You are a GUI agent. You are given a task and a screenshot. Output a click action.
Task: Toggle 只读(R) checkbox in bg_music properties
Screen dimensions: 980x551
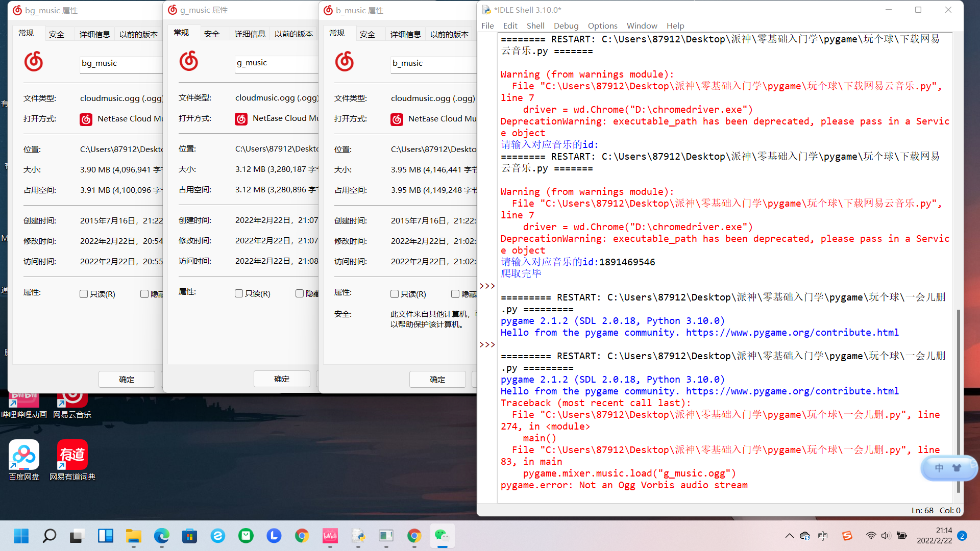pyautogui.click(x=84, y=294)
